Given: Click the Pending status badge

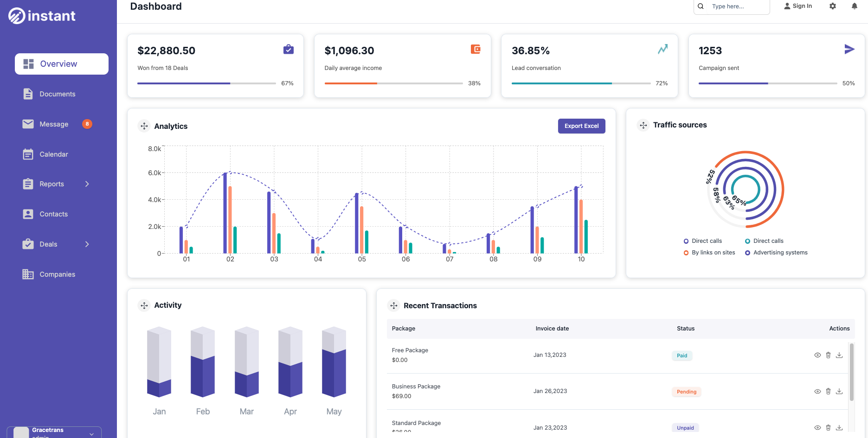Looking at the screenshot, I should (x=687, y=392).
